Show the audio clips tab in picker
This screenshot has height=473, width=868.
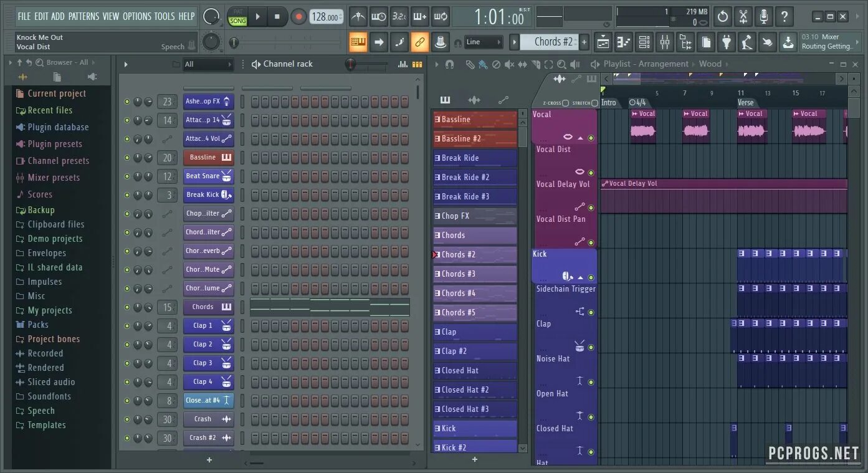coord(474,100)
